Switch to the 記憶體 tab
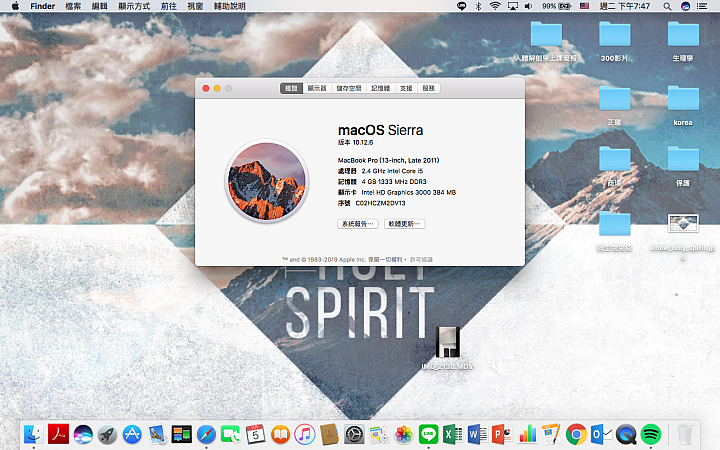Image resolution: width=720 pixels, height=450 pixels. pos(380,88)
